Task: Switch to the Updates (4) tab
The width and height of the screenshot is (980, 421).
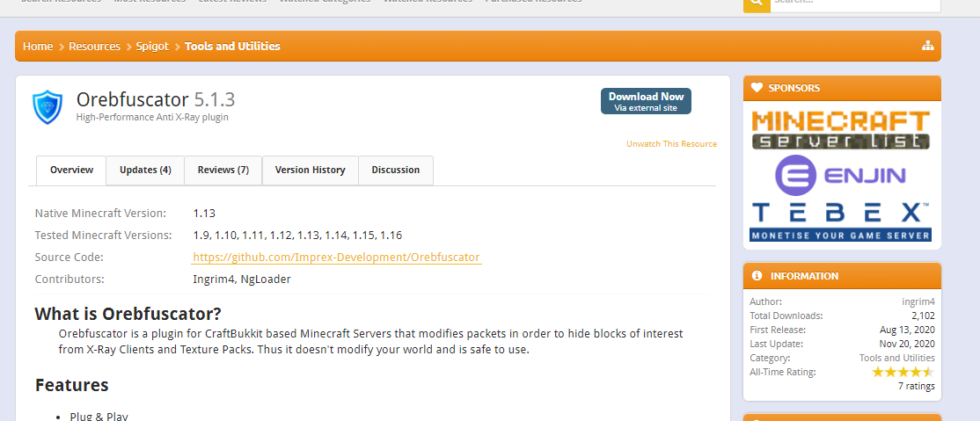Action: [x=145, y=170]
